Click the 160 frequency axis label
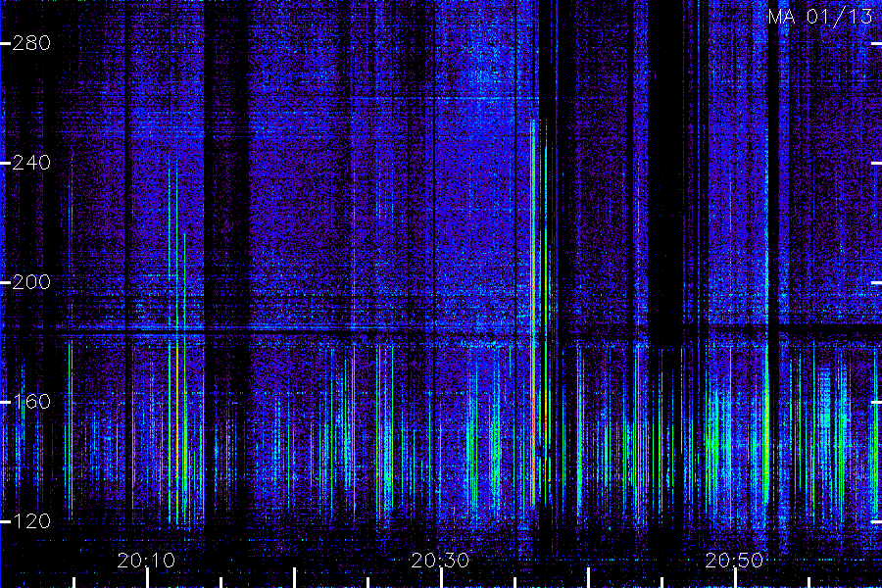The height and width of the screenshot is (588, 882). [31, 401]
